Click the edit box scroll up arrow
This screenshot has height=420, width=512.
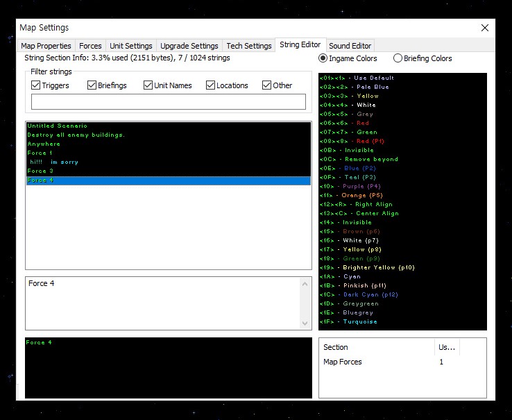click(305, 284)
